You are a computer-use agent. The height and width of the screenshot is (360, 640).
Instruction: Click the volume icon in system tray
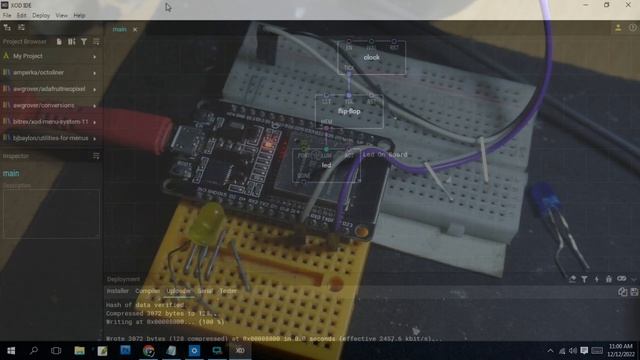(573, 351)
